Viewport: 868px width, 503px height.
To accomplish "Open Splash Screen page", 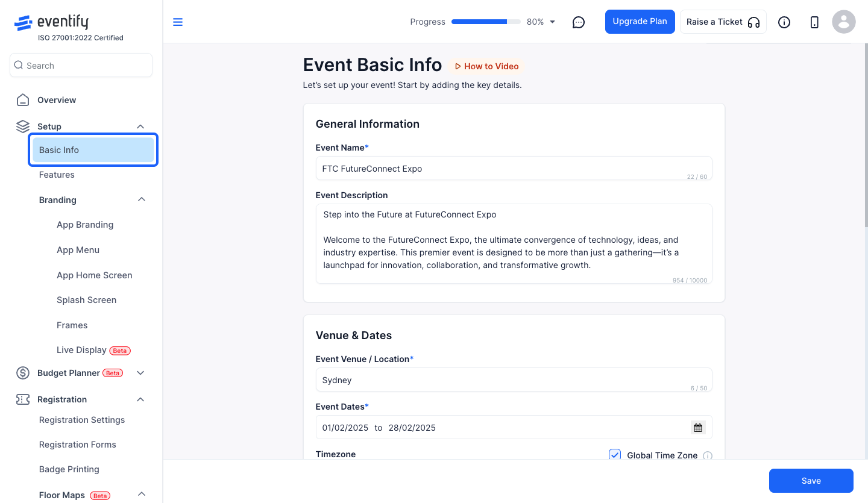I will pos(86,300).
